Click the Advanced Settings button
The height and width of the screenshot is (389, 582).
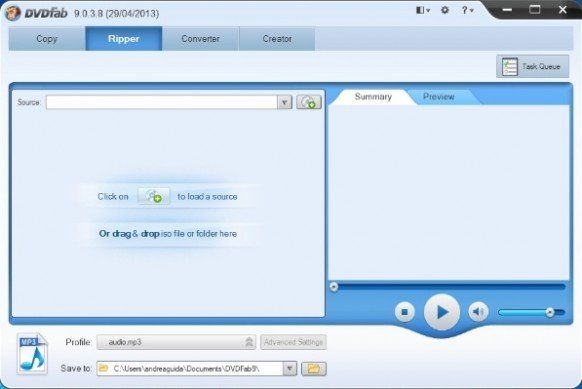pos(293,342)
